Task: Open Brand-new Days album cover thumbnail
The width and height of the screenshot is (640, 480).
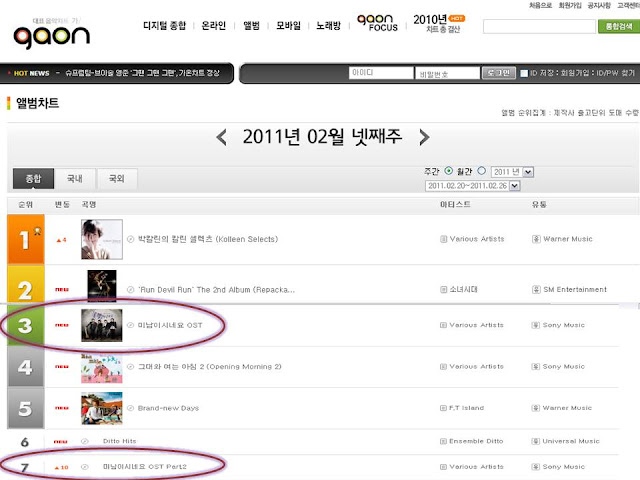Action: (x=102, y=408)
